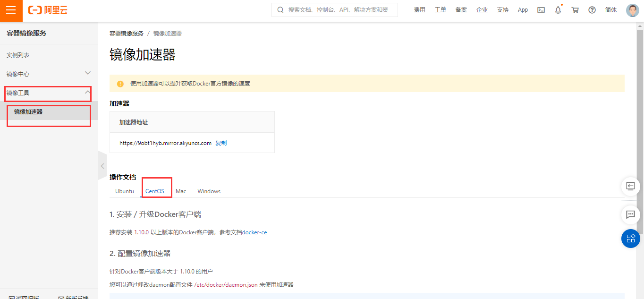Open the App menu item
Screen dimensions: 644x299
point(523,10)
